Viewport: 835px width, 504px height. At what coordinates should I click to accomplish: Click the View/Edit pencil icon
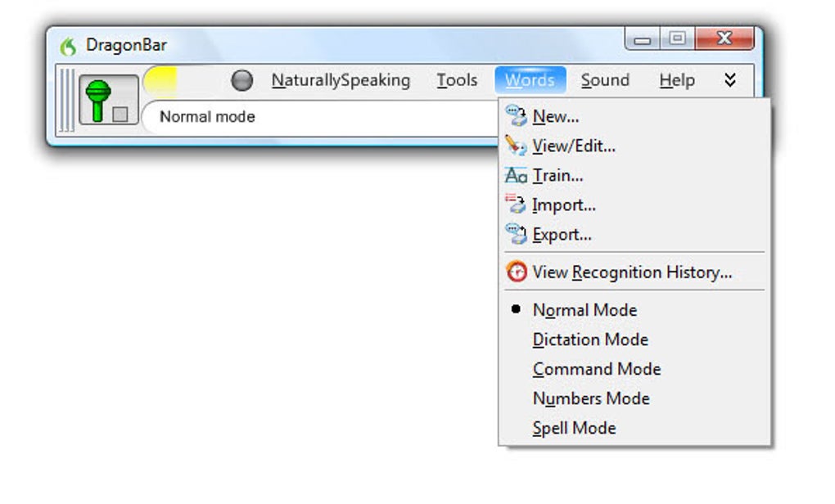point(516,146)
